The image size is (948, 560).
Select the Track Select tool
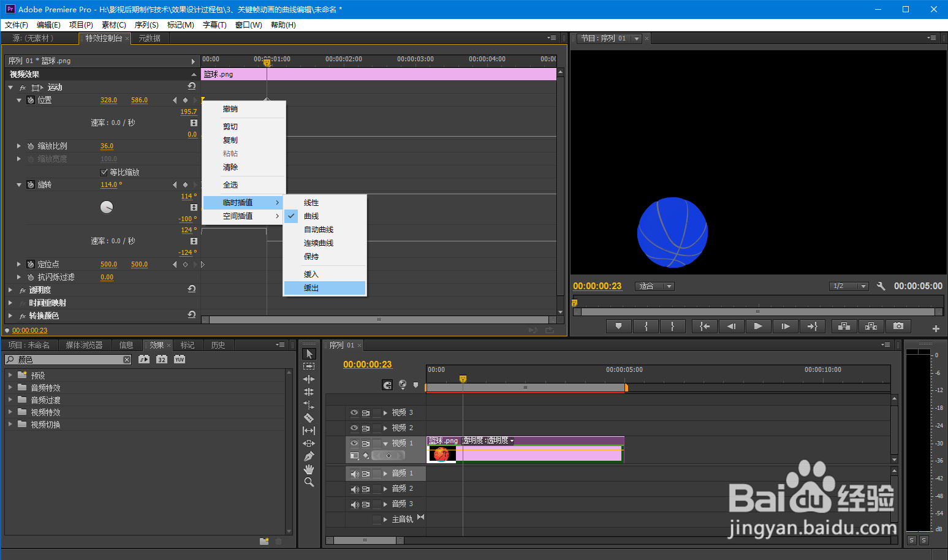click(x=309, y=366)
